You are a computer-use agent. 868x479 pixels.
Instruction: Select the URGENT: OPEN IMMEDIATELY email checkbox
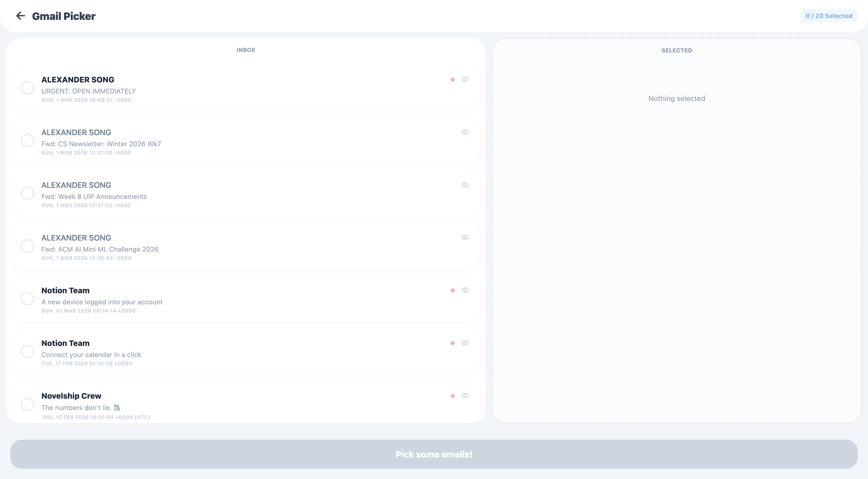[x=27, y=88]
